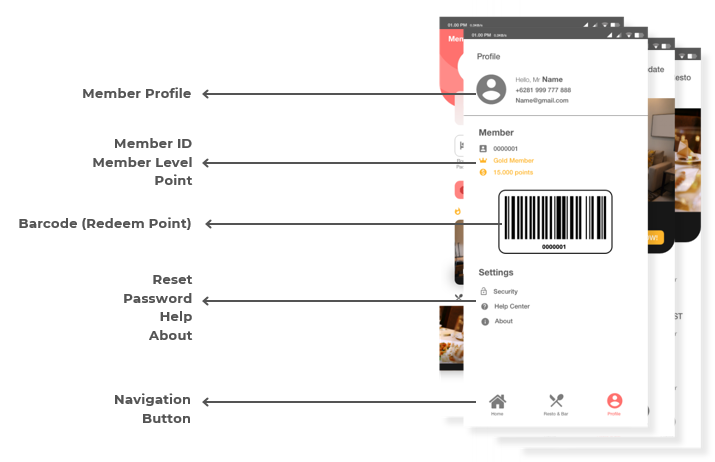Click the Help Center question mark icon
The height and width of the screenshot is (462, 715).
point(484,306)
